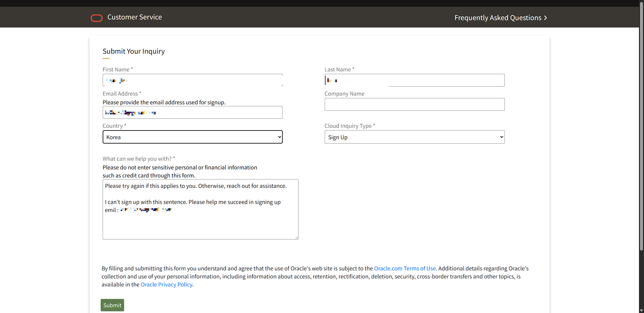Image resolution: width=644 pixels, height=313 pixels.
Task: Click the 'Email Address *' label
Action: [122, 94]
